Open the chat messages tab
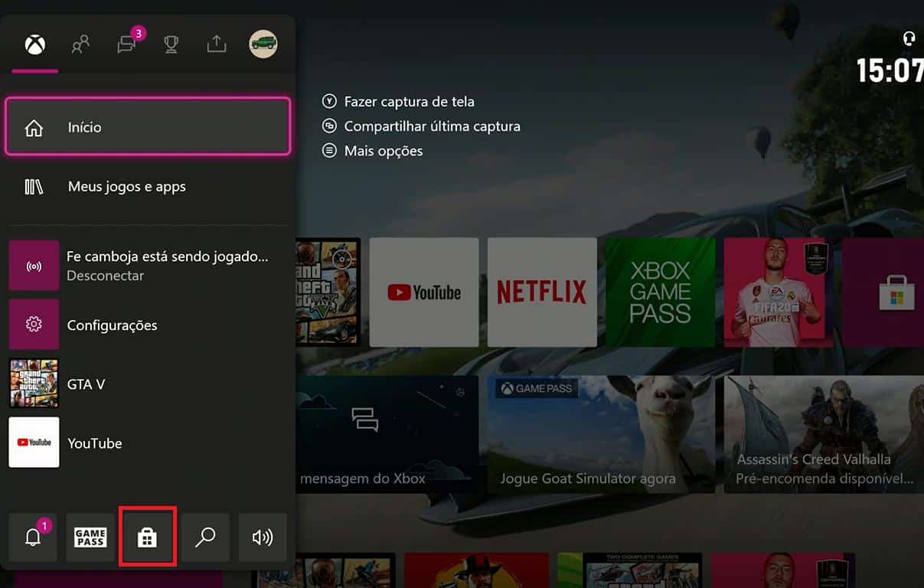This screenshot has width=924, height=588. (127, 44)
